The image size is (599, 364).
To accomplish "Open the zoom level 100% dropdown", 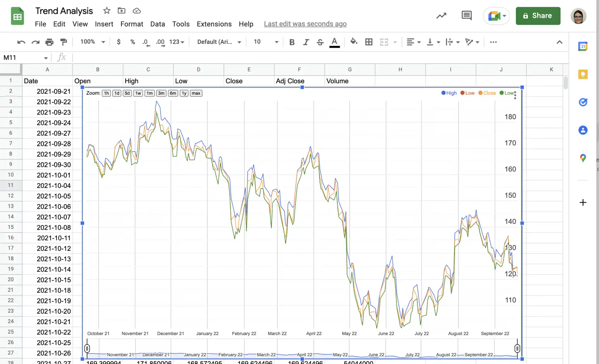I will pyautogui.click(x=93, y=42).
